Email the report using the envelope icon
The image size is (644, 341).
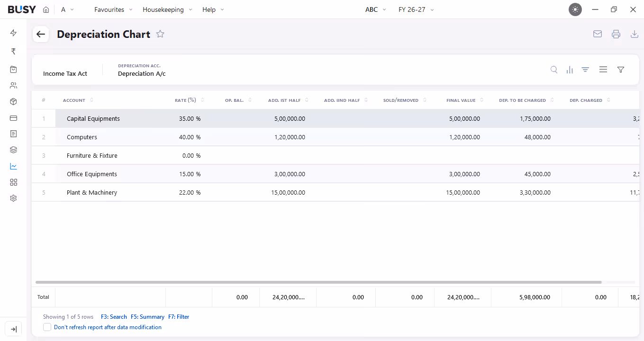[x=598, y=34]
